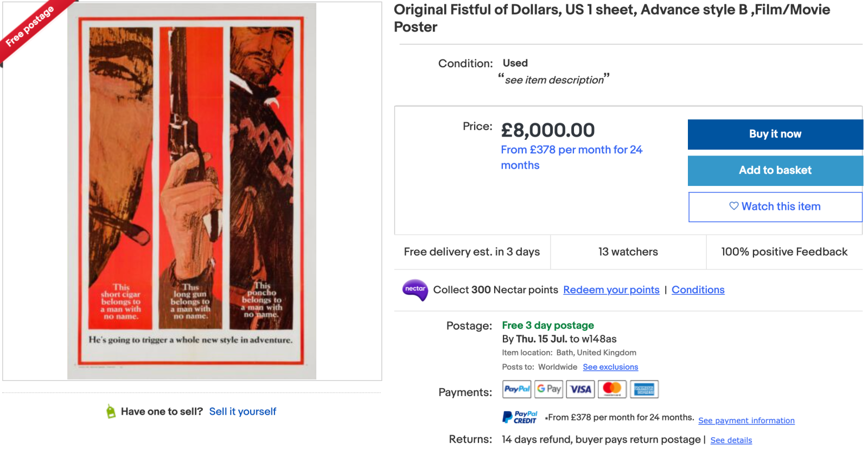Viewport: 868px width, 452px height.
Task: Click the Visa card icon
Action: (580, 389)
